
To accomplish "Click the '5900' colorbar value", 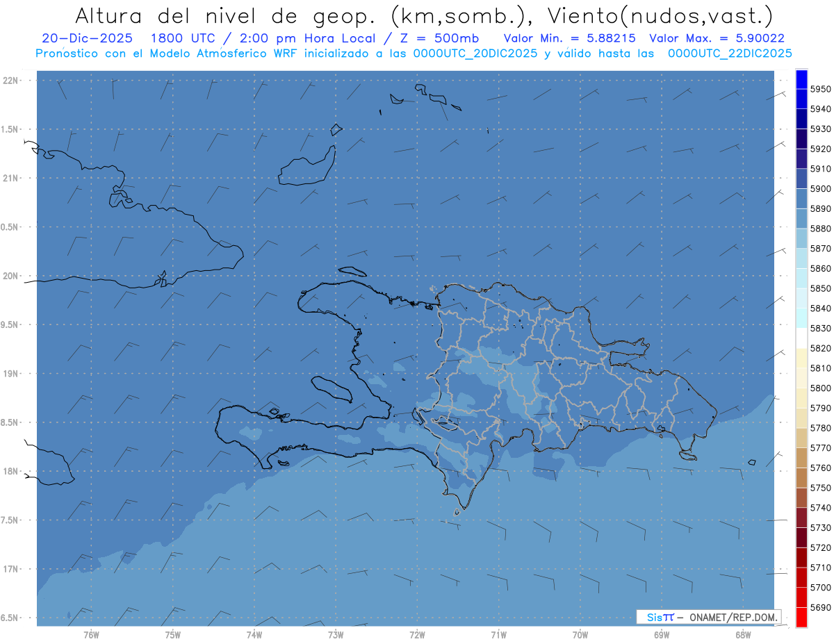I will point(821,189).
